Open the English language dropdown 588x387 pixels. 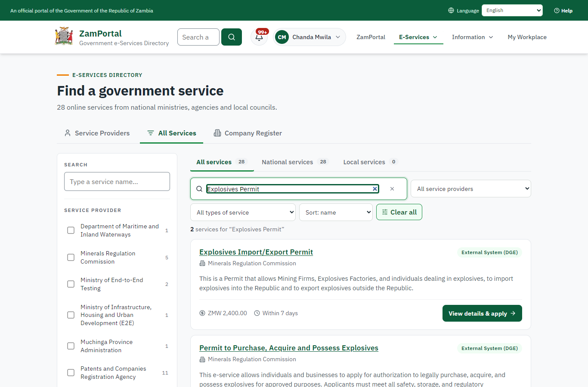pyautogui.click(x=512, y=10)
